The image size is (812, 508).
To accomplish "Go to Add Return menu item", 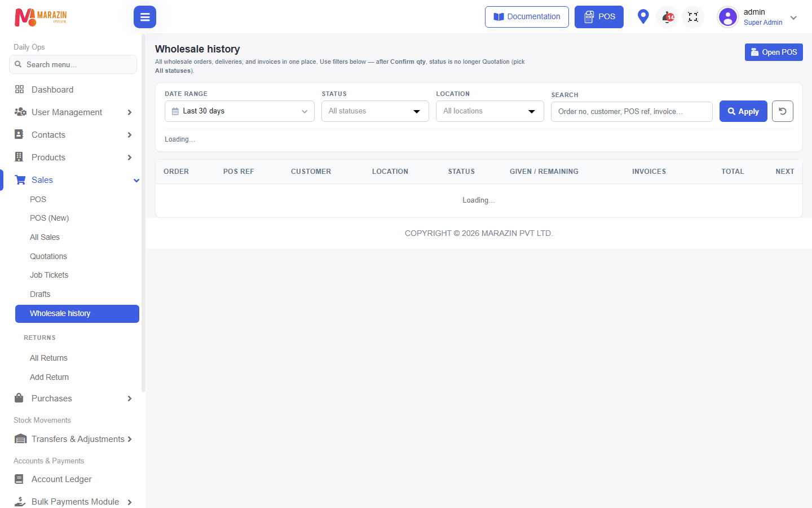I will tap(50, 377).
